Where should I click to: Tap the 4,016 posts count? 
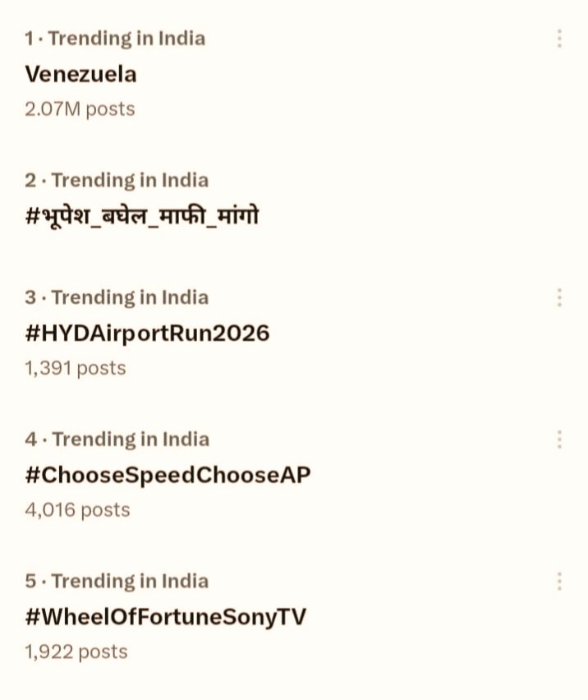[x=77, y=510]
